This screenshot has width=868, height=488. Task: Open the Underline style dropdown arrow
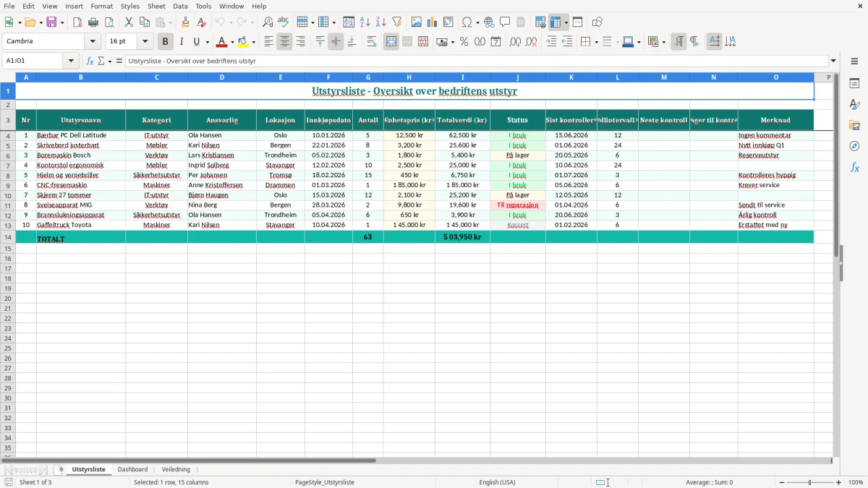(207, 42)
